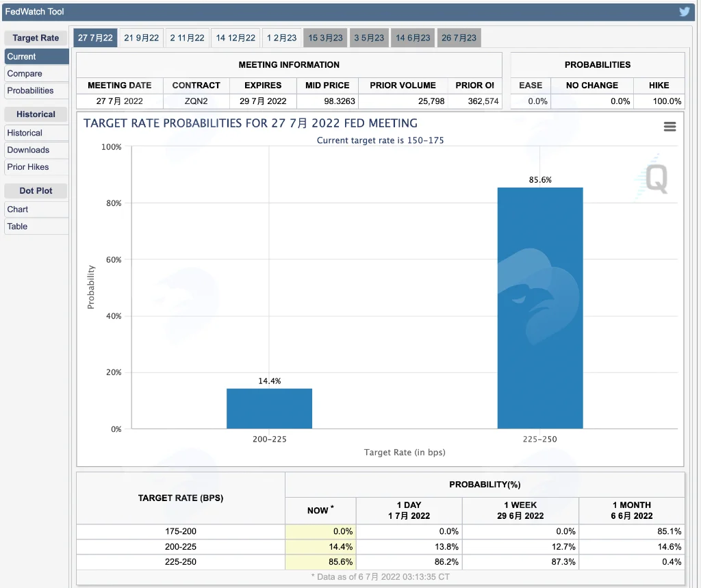Open the 15 3月23 meeting tab
This screenshot has height=588, width=701.
(325, 38)
